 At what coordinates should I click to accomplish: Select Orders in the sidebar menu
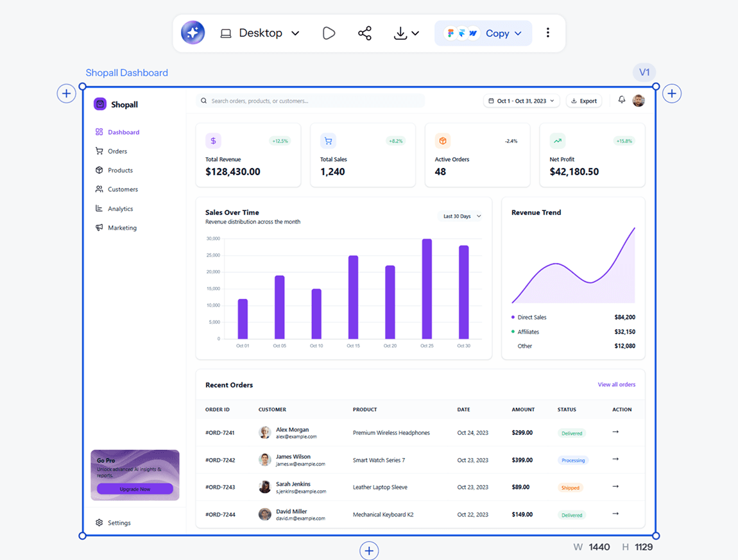coord(117,151)
